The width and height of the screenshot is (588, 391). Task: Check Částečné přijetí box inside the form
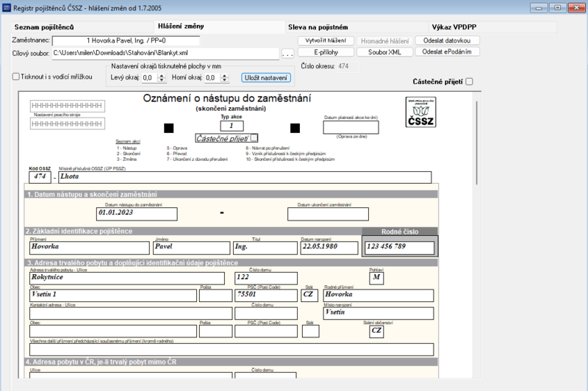point(254,137)
